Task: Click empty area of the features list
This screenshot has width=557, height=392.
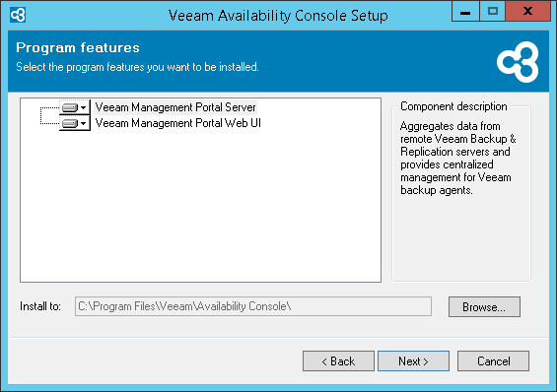Action: tap(200, 206)
